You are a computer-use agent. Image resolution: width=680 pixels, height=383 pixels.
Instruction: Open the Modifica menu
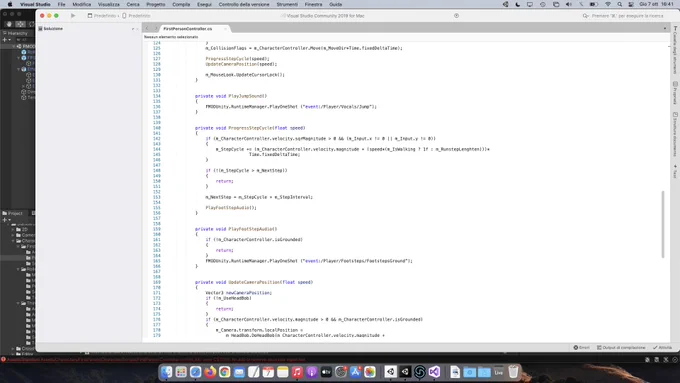click(82, 4)
